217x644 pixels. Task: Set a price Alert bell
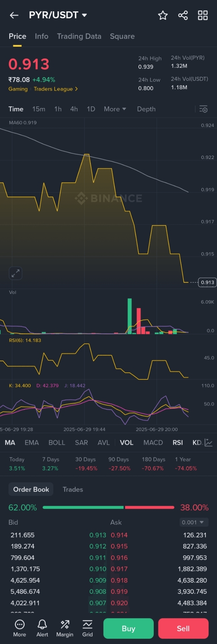42,628
